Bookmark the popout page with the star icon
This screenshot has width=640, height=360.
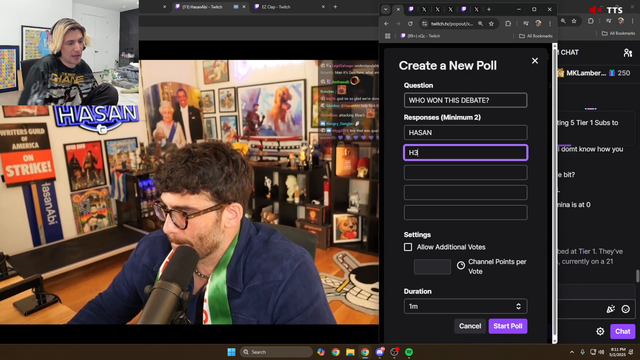491,24
